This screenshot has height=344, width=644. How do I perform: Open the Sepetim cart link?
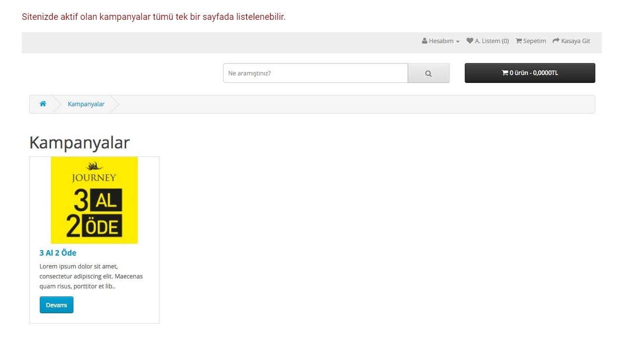(531, 41)
